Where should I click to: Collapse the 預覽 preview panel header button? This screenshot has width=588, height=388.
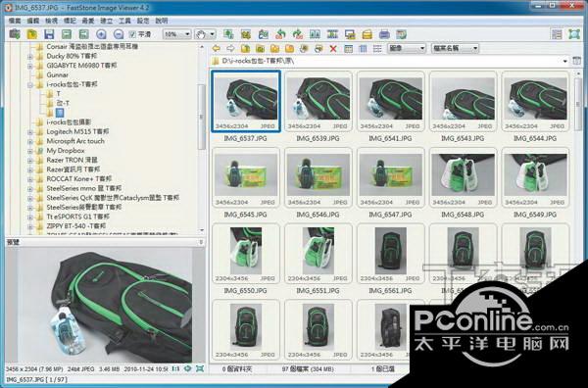[x=201, y=243]
